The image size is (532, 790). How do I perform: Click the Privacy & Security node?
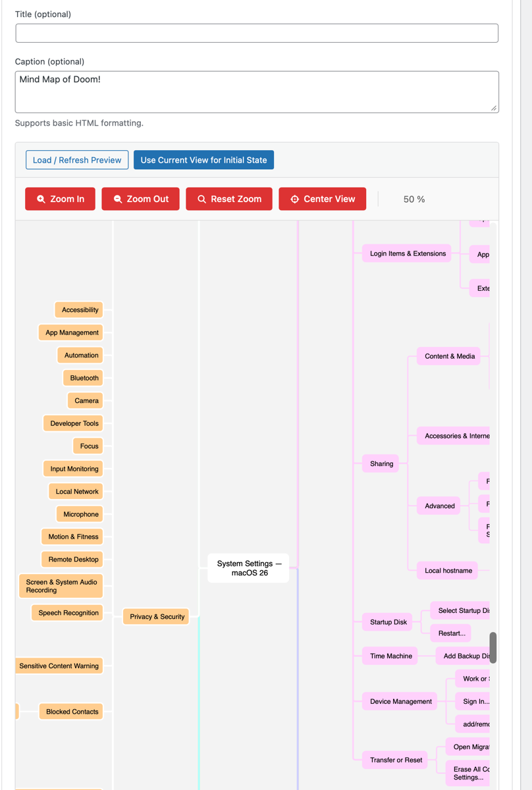(155, 616)
